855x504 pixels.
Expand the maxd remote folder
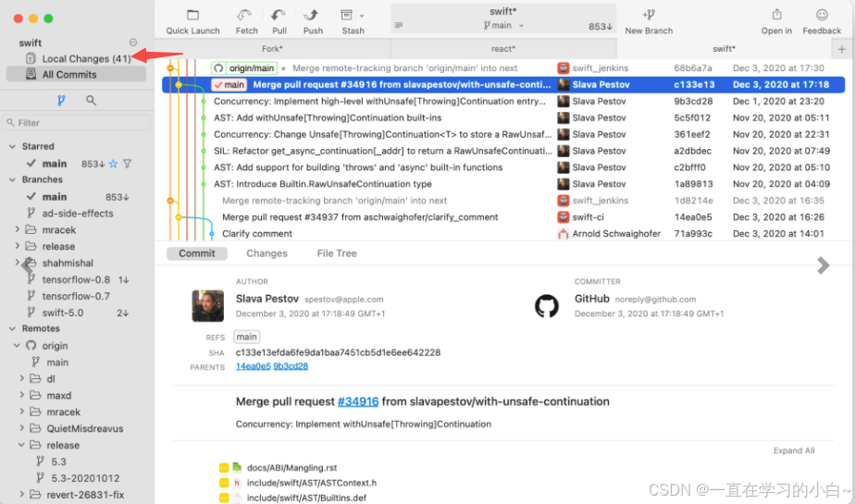tap(22, 395)
